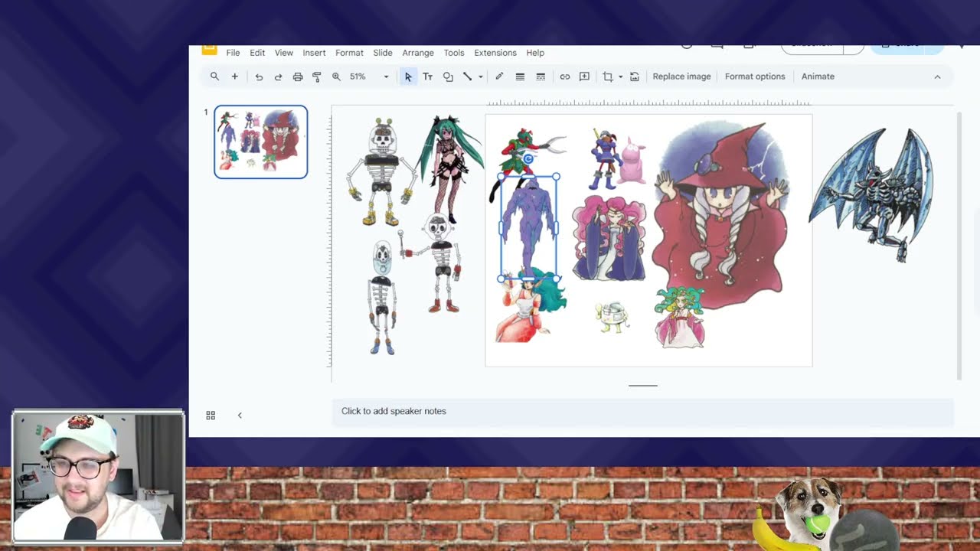Open Format options

coord(755,77)
